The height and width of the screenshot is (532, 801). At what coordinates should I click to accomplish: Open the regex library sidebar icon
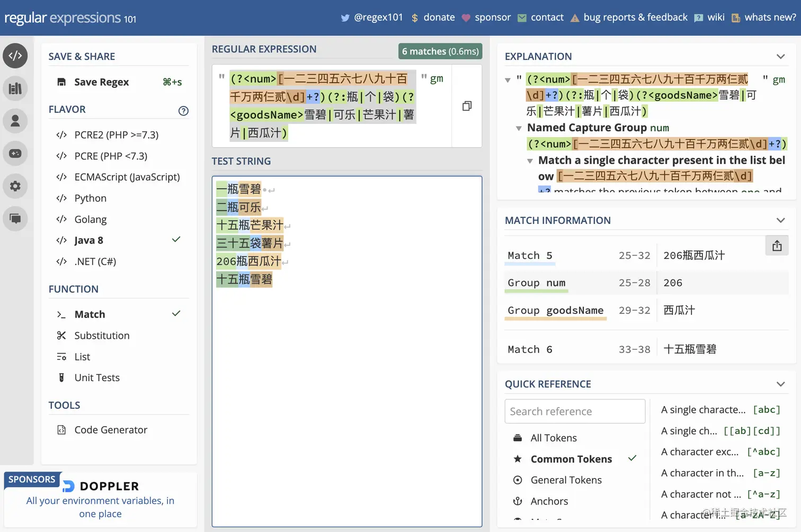[x=15, y=88]
